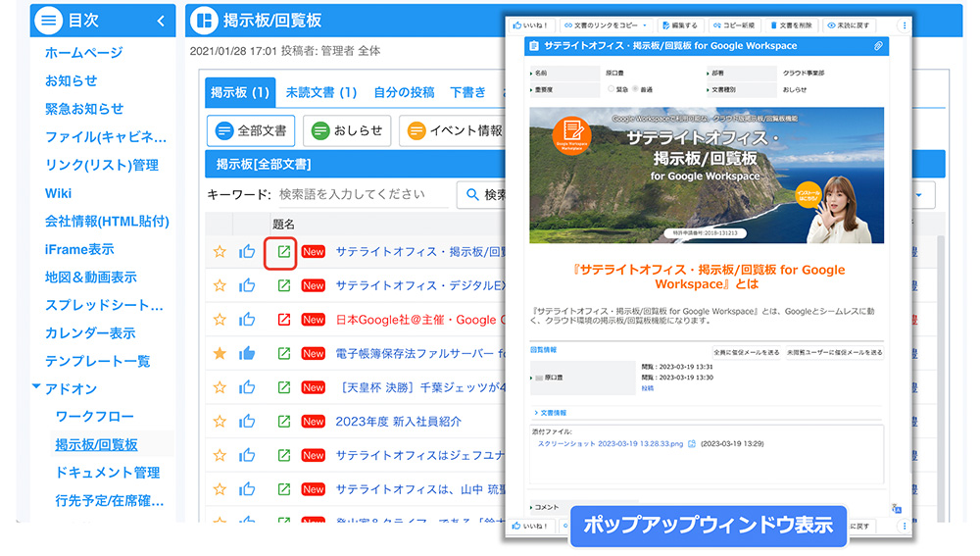Open Wiki in the sidebar

pos(58,193)
